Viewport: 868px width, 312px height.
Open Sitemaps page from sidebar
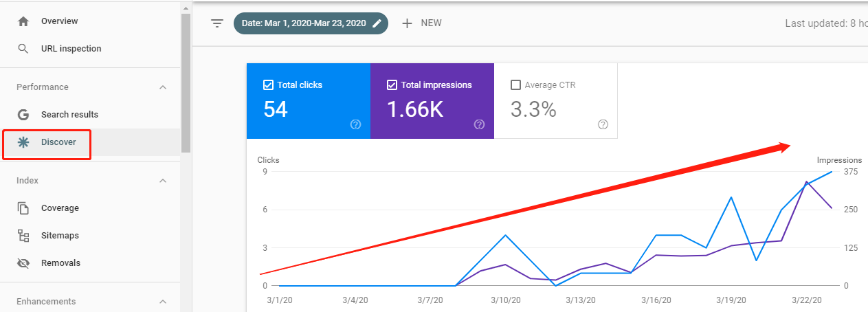tap(60, 236)
